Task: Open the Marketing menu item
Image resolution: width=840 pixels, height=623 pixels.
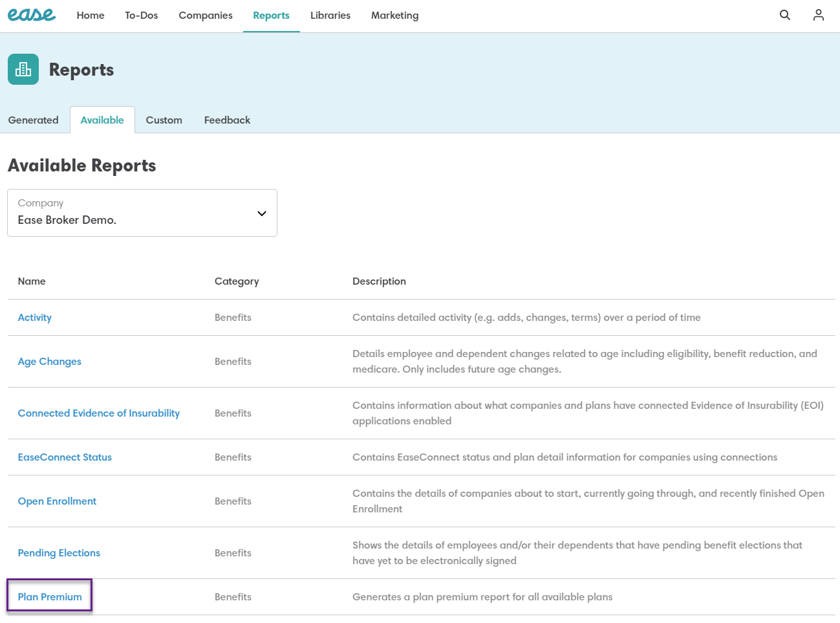Action: (x=394, y=16)
